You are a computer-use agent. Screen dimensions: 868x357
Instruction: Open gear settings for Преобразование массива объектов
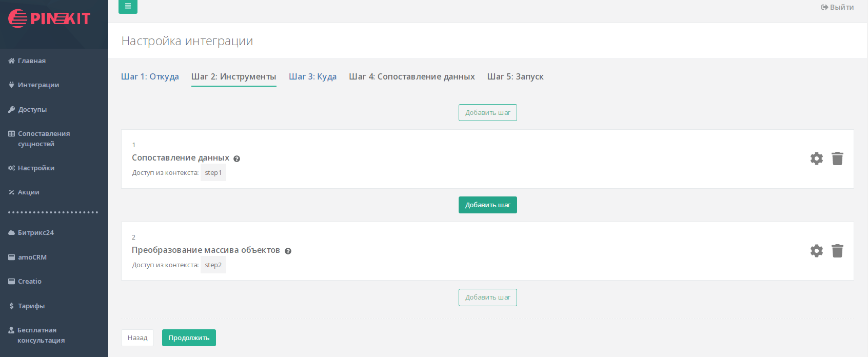pos(816,251)
